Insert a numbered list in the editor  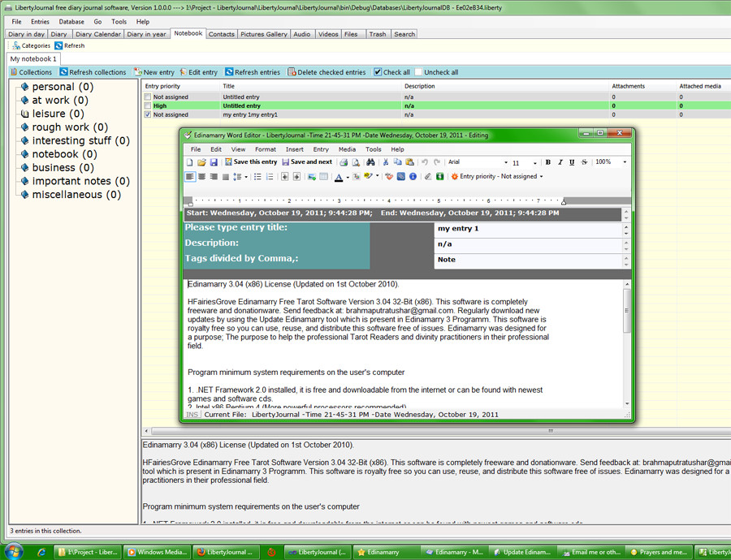pos(270,177)
